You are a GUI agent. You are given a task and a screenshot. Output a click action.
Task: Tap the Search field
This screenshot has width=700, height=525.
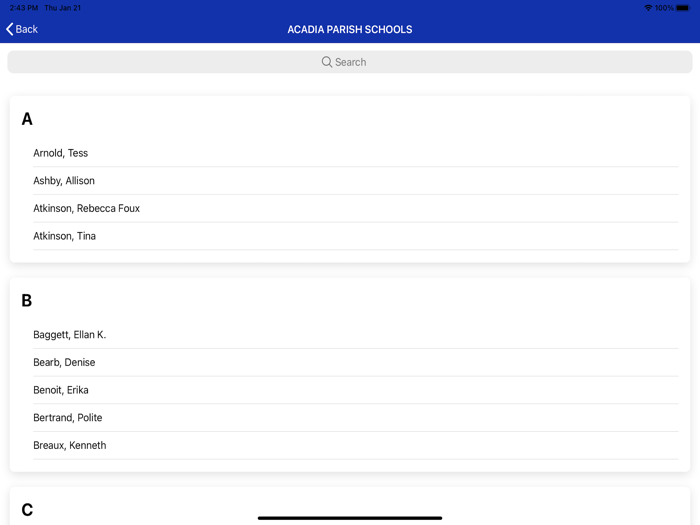tap(350, 62)
